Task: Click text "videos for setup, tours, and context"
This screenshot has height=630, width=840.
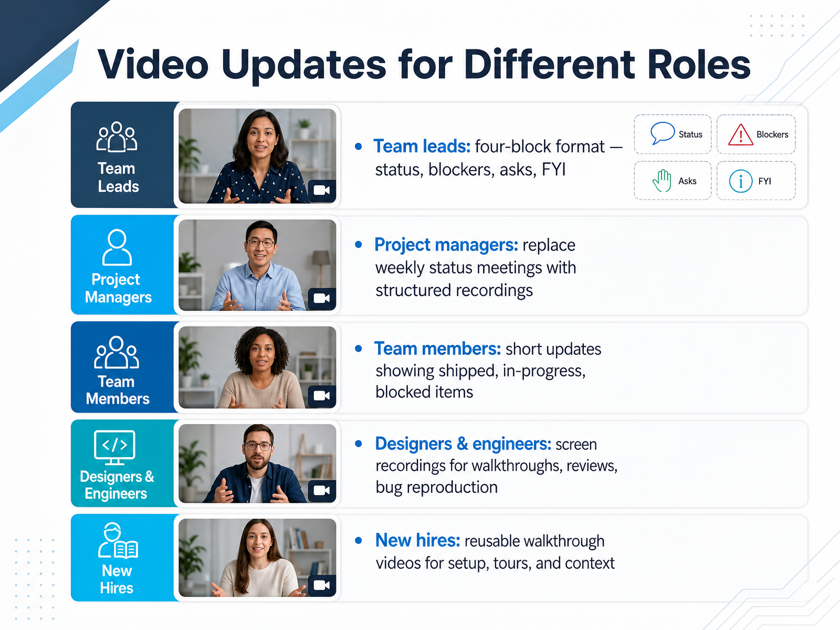Action: tap(495, 563)
